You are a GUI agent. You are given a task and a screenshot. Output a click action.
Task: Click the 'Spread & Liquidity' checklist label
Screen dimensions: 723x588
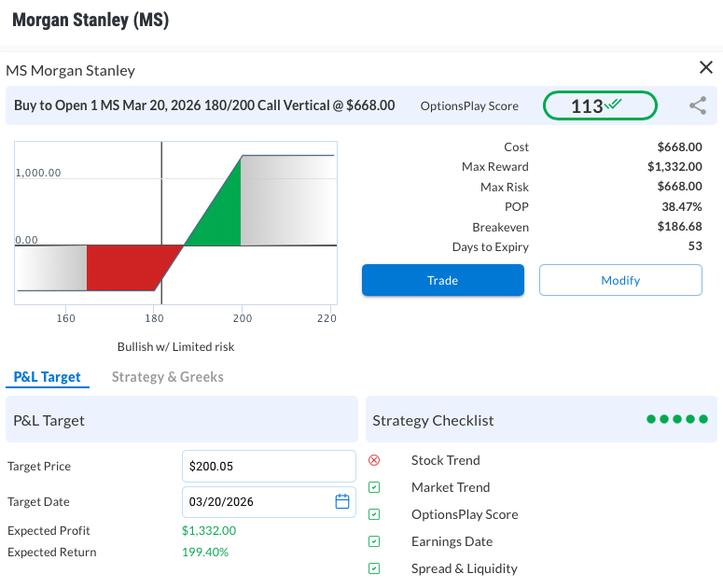465,568
